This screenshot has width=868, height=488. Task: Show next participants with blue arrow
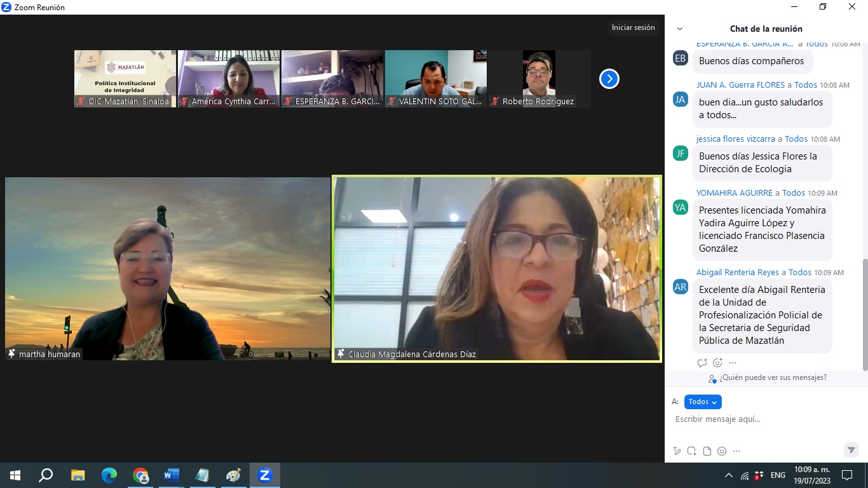point(609,79)
